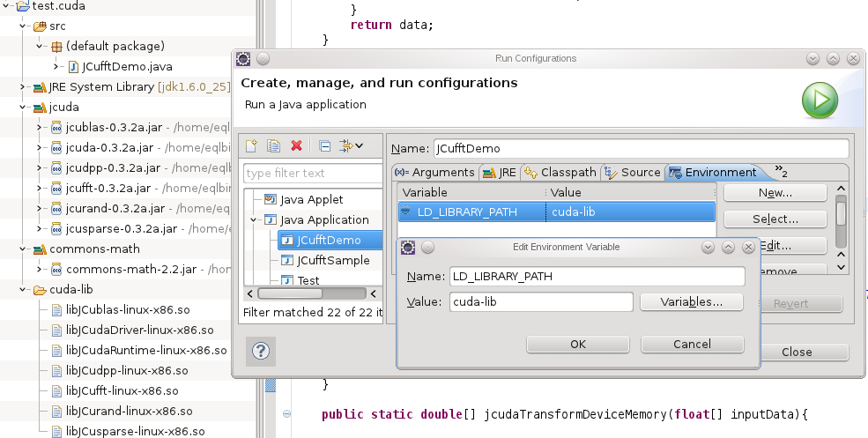Click the Variable column header

[471, 192]
